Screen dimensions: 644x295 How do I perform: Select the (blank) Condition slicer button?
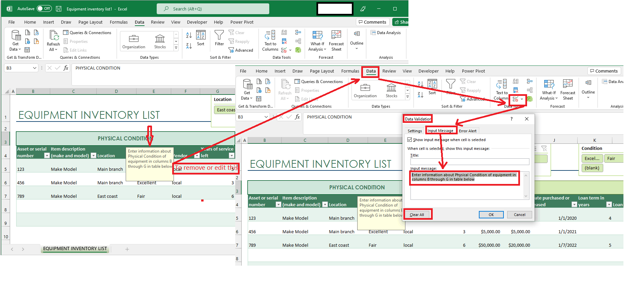[x=592, y=168]
